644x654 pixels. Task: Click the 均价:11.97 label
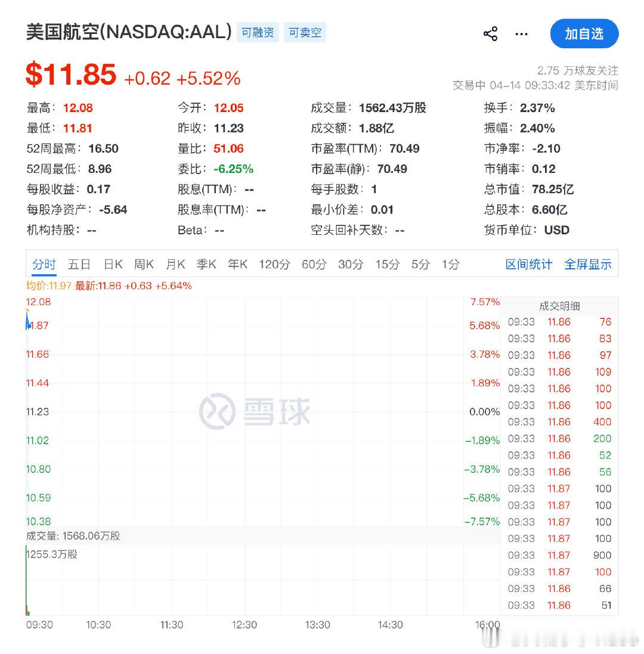coord(49,286)
